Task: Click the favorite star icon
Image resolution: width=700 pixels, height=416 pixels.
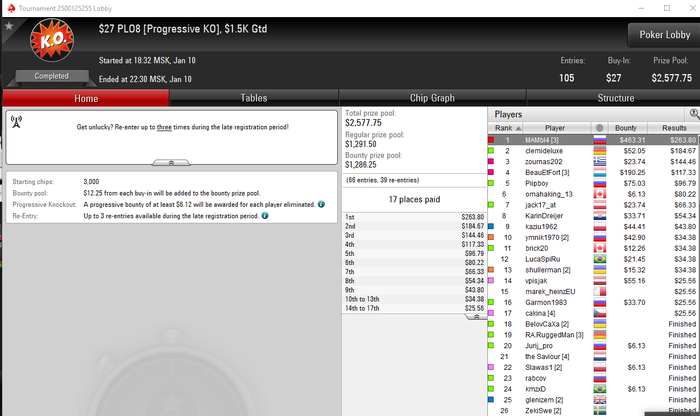Action: [x=8, y=26]
